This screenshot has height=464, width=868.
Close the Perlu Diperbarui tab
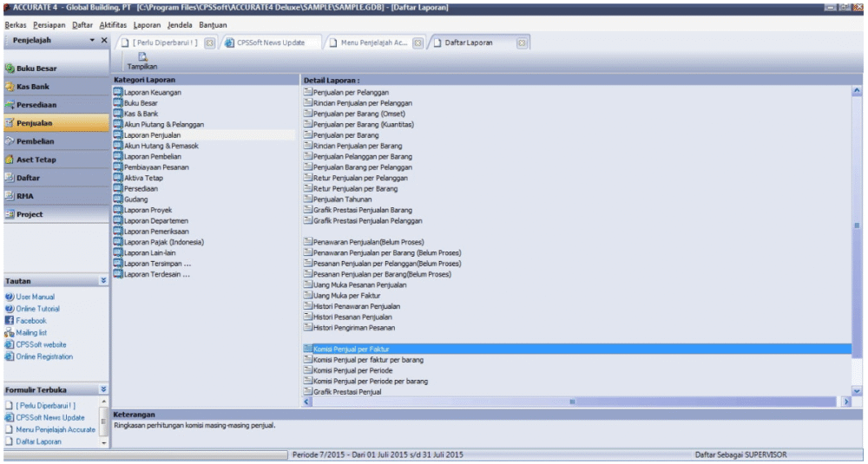point(209,42)
